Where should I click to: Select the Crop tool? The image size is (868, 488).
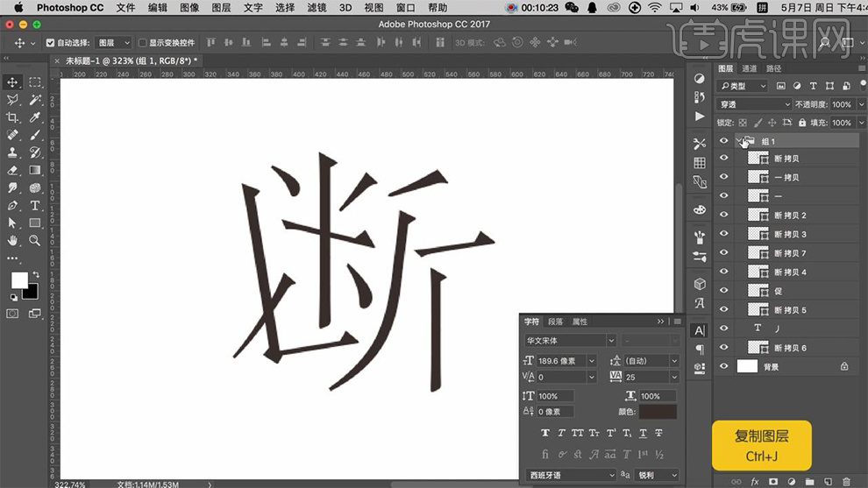tap(12, 117)
